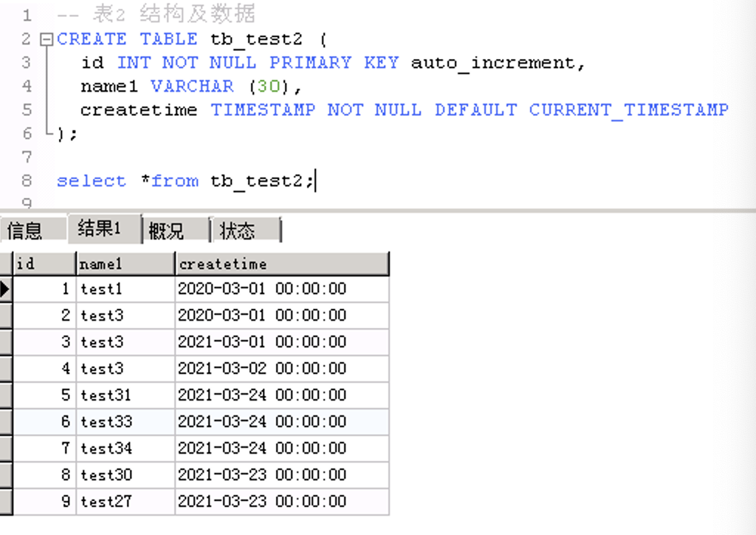Select id cell with value 7
756x535 pixels.
44,448
